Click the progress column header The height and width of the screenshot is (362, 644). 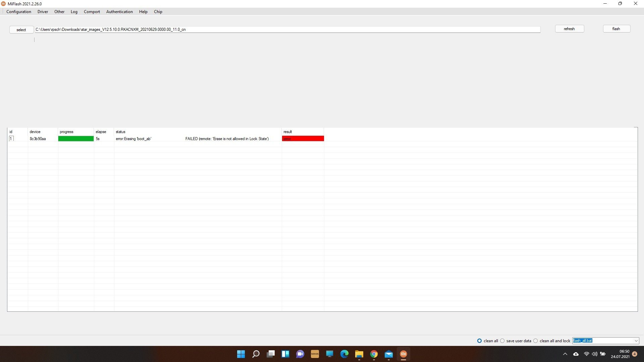click(76, 132)
